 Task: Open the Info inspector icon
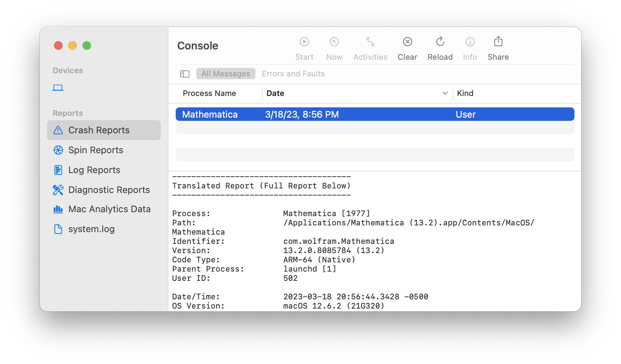[x=470, y=42]
